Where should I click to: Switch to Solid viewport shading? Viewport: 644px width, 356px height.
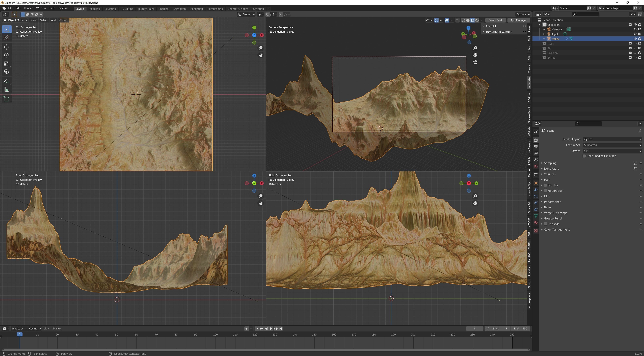tap(468, 20)
